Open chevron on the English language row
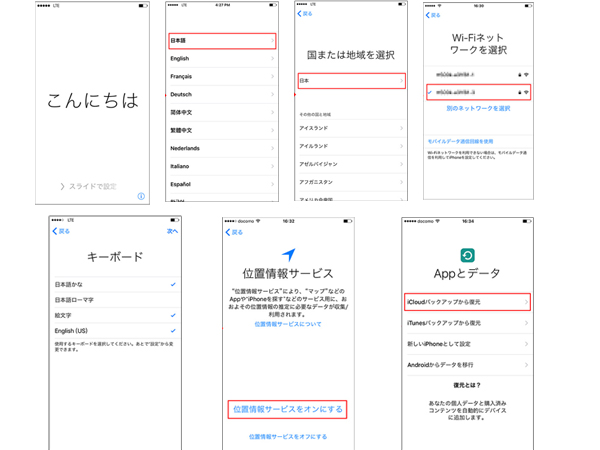 [x=272, y=59]
